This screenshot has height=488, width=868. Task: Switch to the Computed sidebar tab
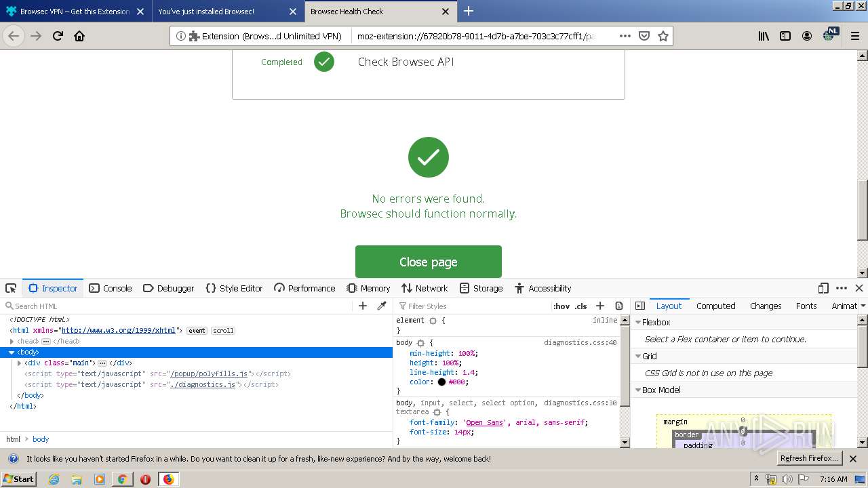(715, 306)
